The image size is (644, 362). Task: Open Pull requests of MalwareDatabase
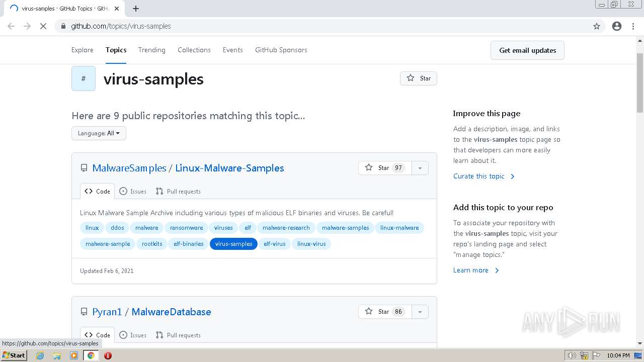point(178,335)
